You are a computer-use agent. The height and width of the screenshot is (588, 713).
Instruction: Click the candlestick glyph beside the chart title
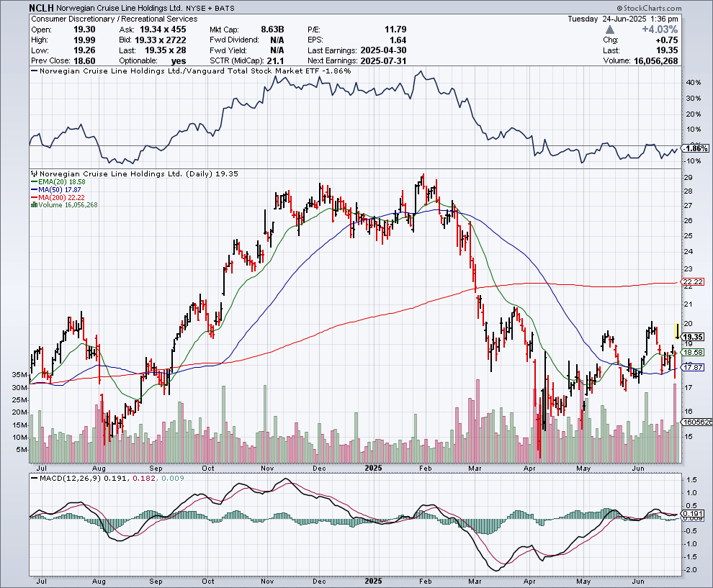pyautogui.click(x=35, y=173)
